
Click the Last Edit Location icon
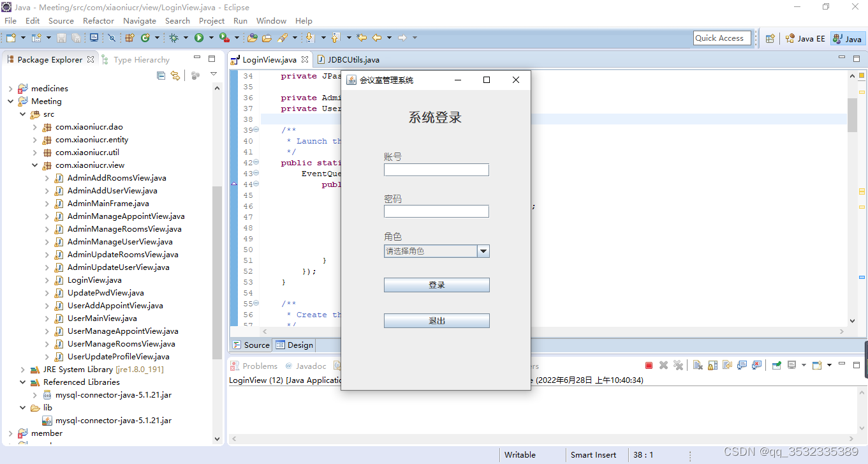point(362,38)
